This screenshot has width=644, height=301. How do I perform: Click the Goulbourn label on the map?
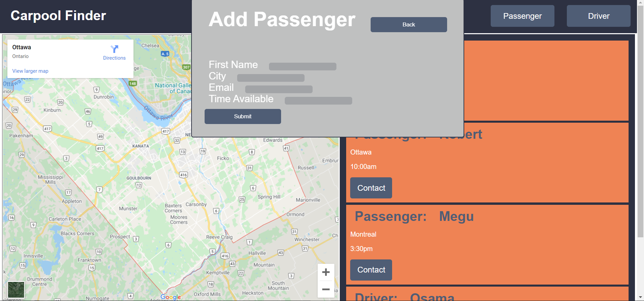click(x=139, y=178)
